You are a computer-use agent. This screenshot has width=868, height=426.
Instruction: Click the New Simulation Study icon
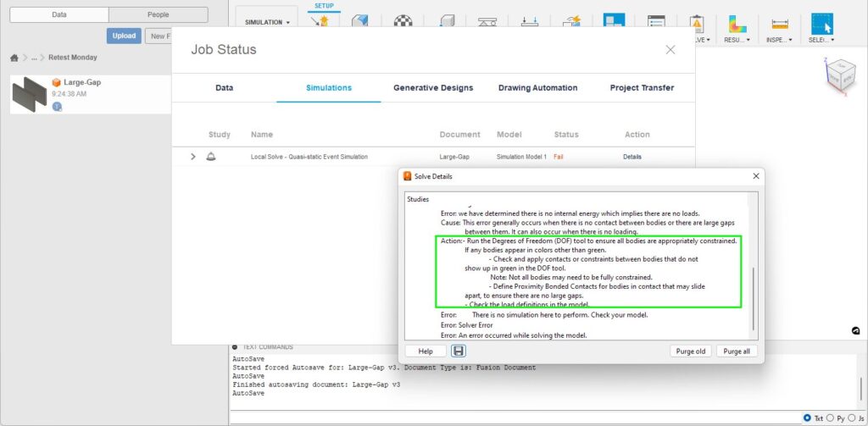point(320,21)
